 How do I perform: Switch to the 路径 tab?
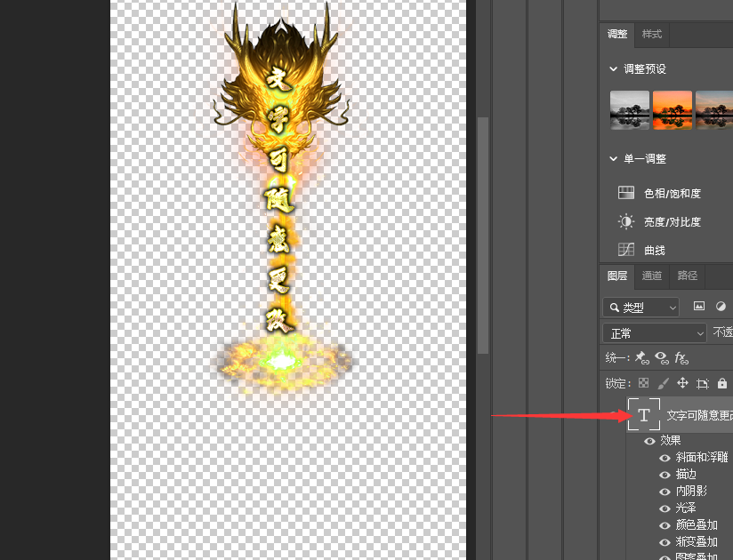click(687, 276)
